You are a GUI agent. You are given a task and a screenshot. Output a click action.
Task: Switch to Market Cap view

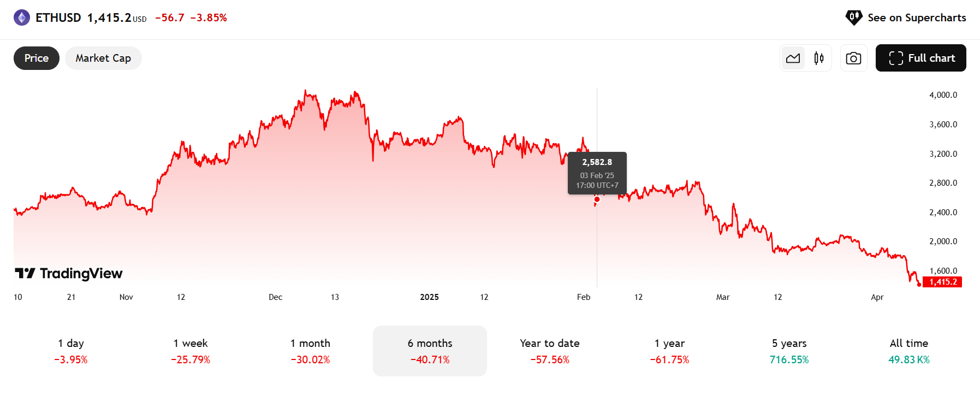[x=103, y=58]
